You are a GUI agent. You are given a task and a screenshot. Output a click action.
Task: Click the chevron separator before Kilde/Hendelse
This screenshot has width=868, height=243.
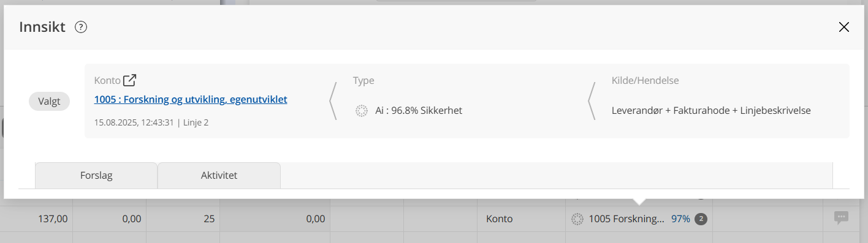click(x=592, y=101)
